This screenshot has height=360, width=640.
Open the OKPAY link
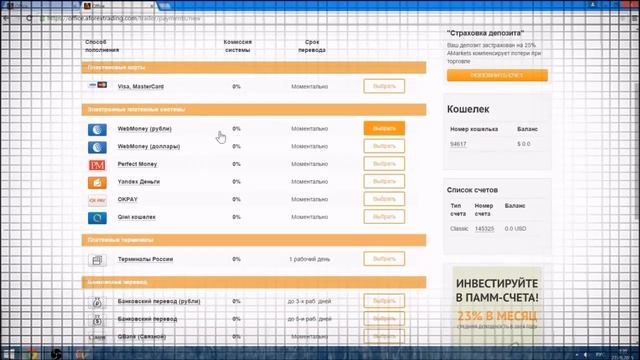click(128, 199)
